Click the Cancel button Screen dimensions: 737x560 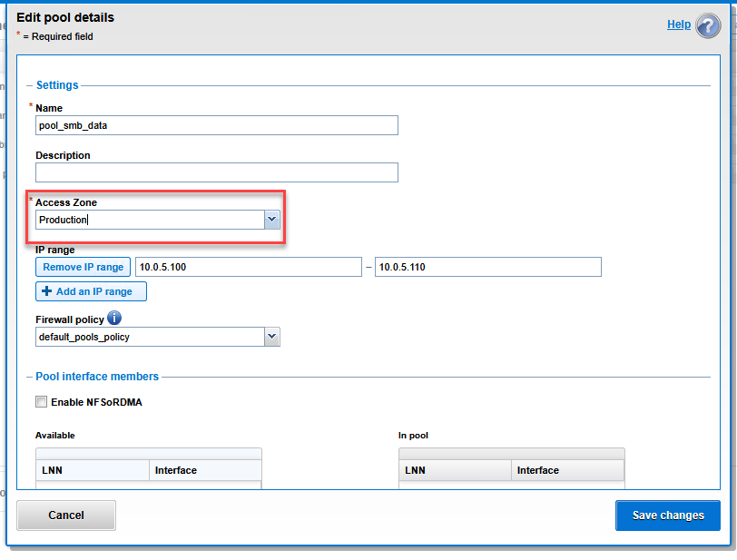[66, 515]
